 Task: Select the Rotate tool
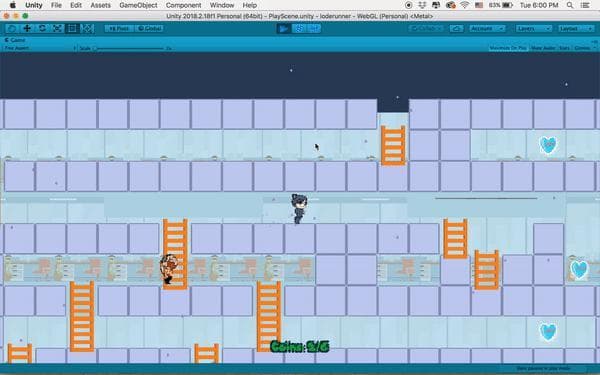click(x=42, y=28)
